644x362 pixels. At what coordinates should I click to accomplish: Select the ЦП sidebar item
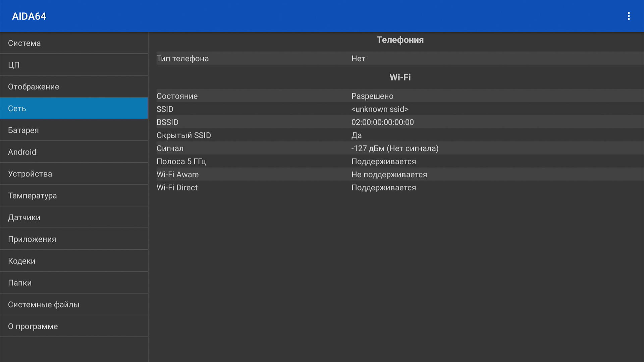tap(74, 65)
